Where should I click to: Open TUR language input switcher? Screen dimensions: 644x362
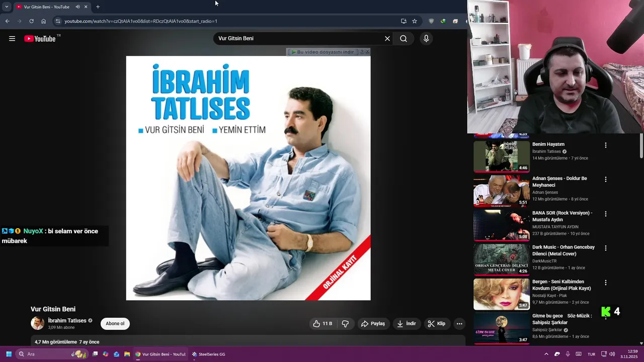(x=592, y=354)
